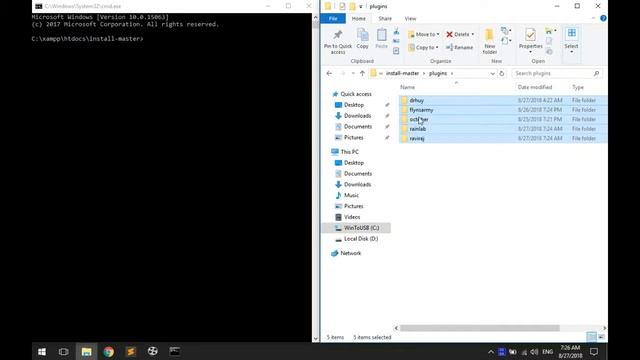Open the notification center icon

(x=594, y=351)
